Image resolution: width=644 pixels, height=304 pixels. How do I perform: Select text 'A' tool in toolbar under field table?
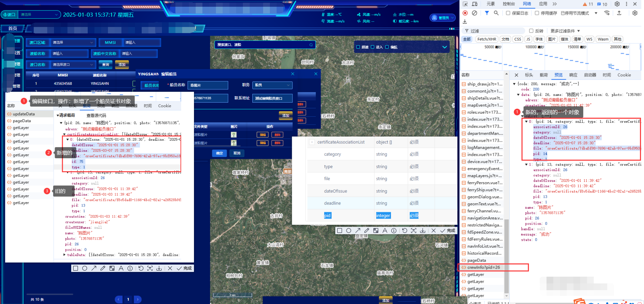[x=385, y=230]
